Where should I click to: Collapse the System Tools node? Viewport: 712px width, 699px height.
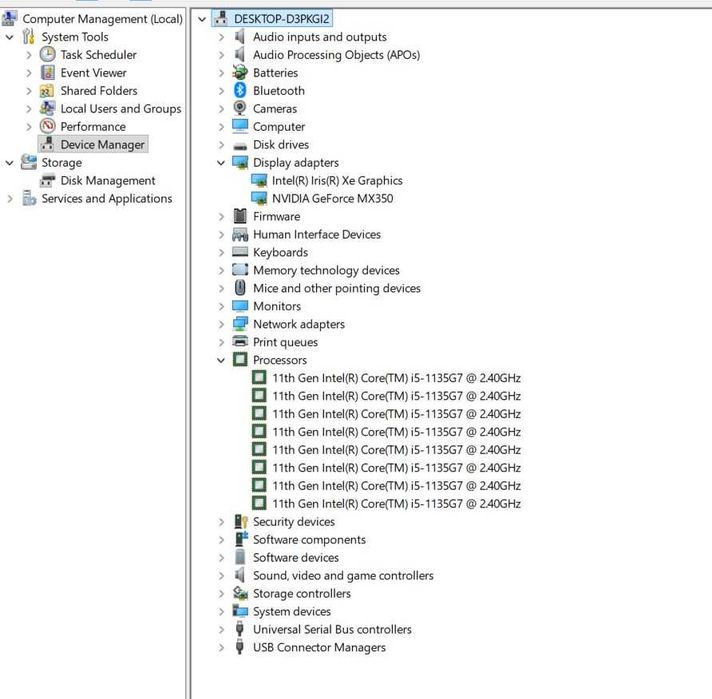pyautogui.click(x=10, y=37)
